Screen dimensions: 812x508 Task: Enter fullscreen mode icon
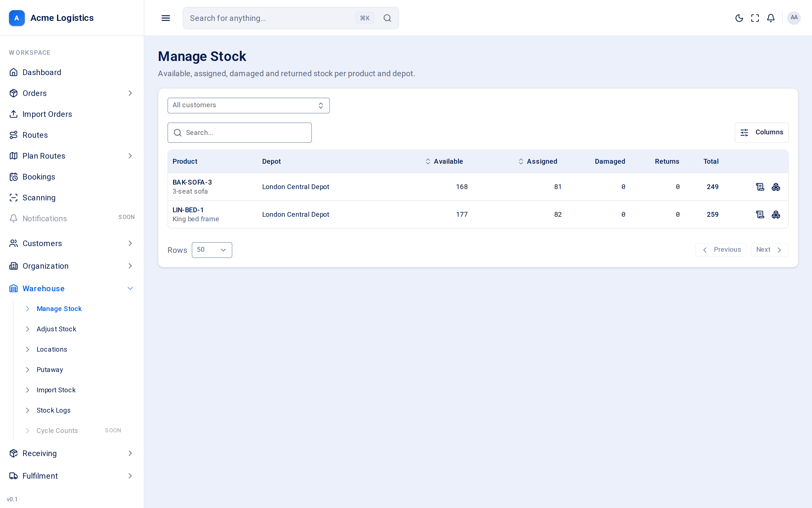point(755,18)
